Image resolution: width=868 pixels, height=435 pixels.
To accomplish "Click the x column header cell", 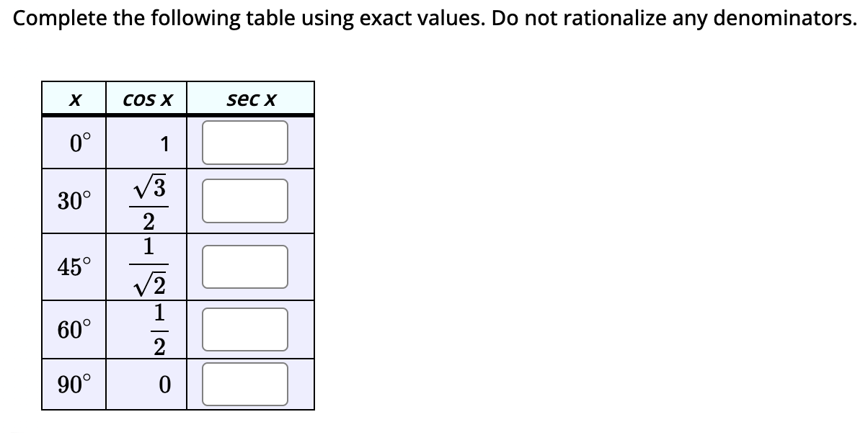I will (74, 99).
